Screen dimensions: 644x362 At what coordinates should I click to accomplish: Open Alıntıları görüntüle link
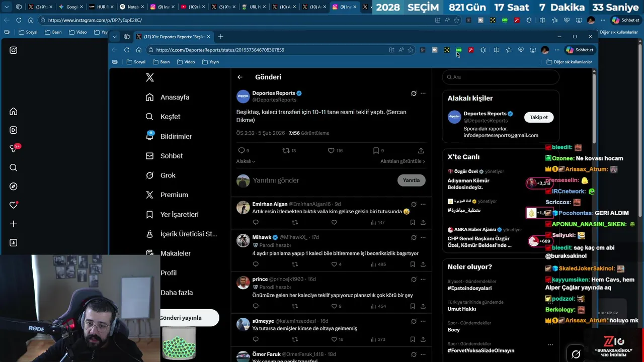point(403,161)
